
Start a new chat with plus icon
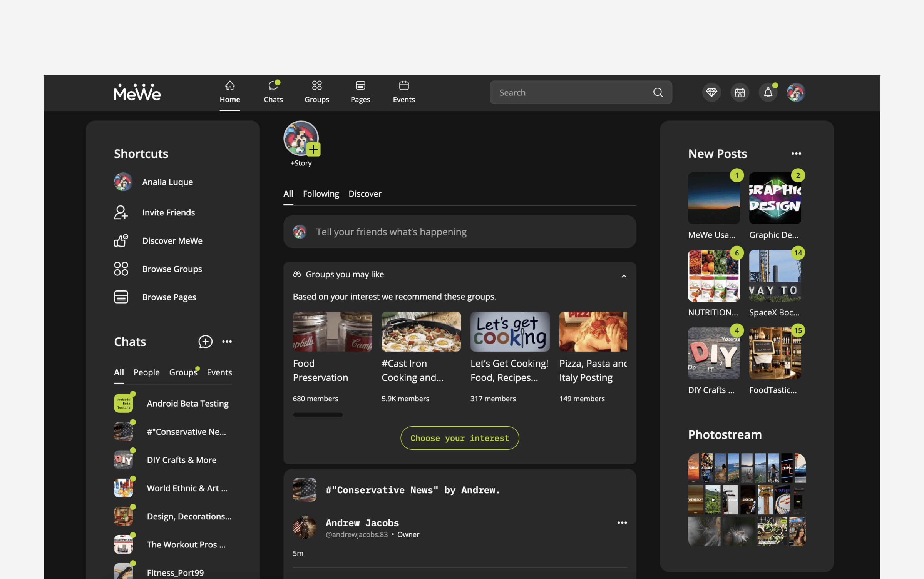(205, 342)
